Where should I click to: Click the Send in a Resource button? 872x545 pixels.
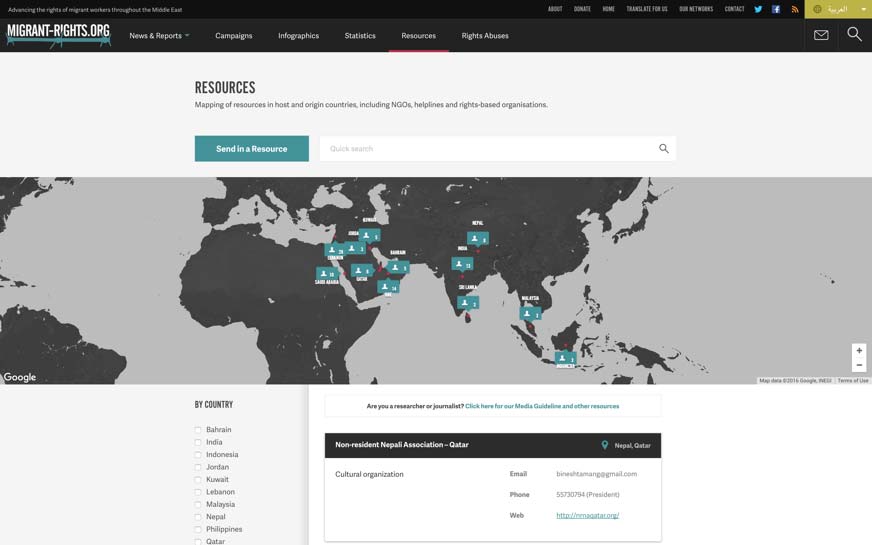click(x=251, y=149)
